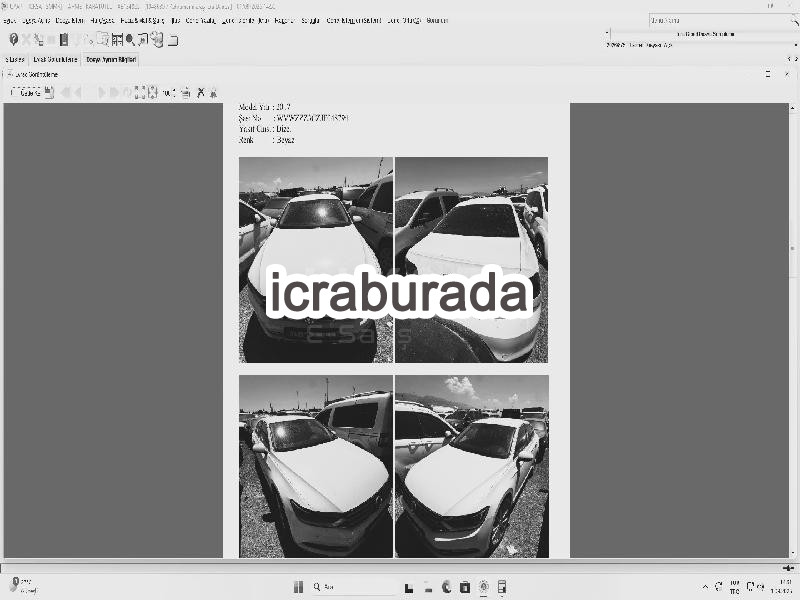Click the bottom-right car photo
Image resolution: width=800 pixels, height=600 pixels.
(472, 466)
